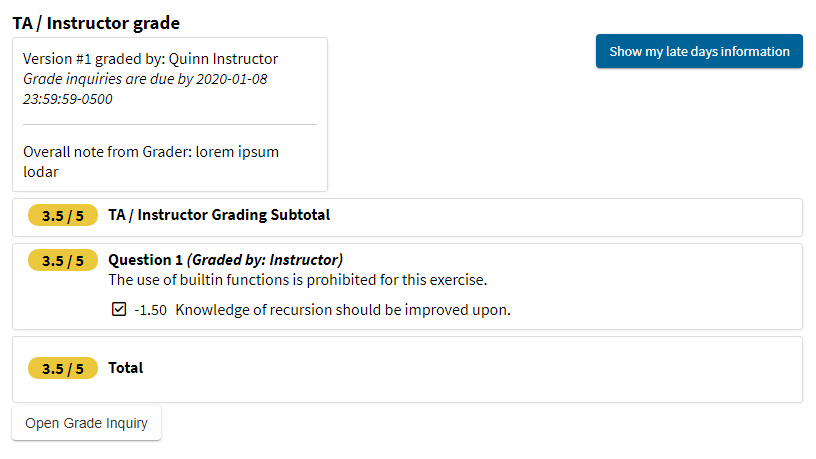Viewport: 816px width, 459px height.
Task: Click the Total row panel
Action: [x=407, y=369]
